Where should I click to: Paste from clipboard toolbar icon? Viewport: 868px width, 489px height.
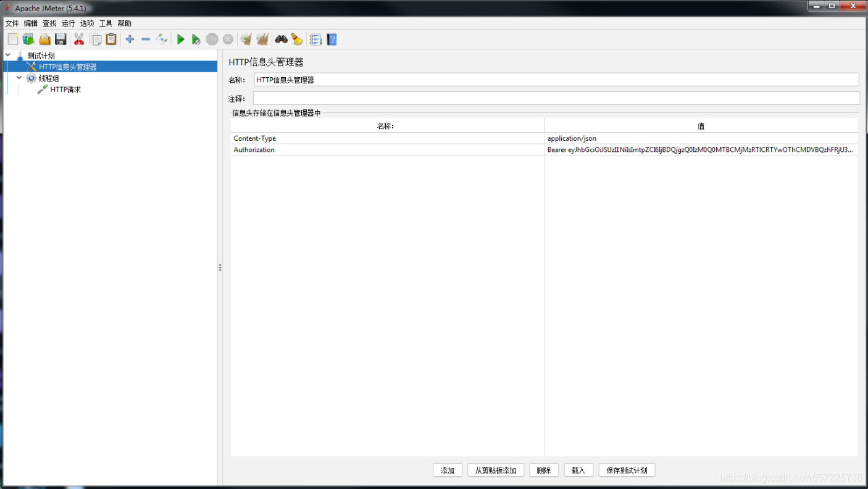(111, 40)
